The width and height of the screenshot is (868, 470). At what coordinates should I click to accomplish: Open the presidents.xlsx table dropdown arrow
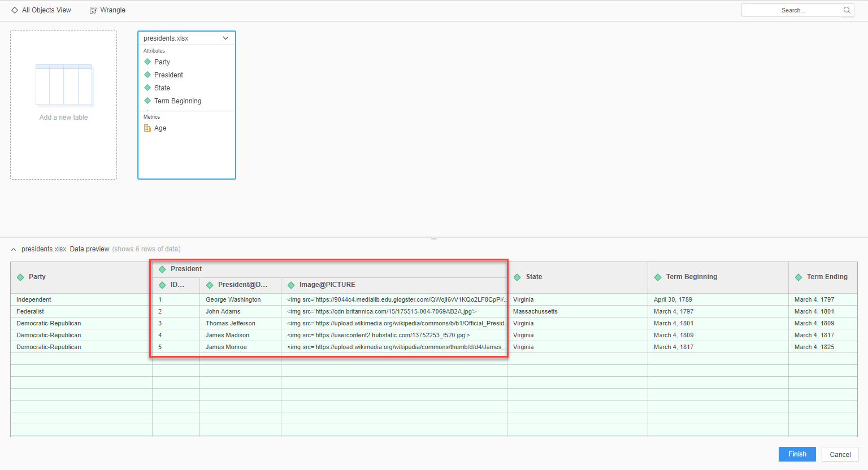pyautogui.click(x=225, y=38)
